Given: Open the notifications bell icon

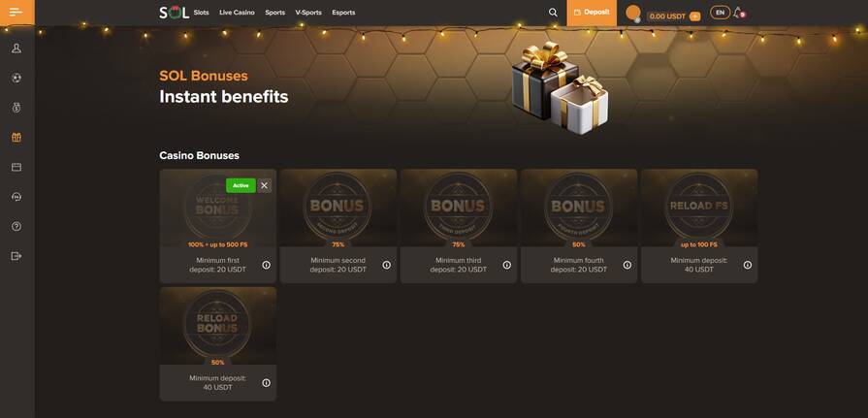Looking at the screenshot, I should [738, 13].
